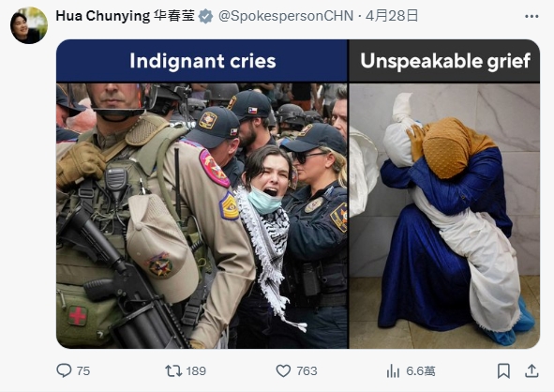
Task: Open the photo of protester among police
Action: 202,216
